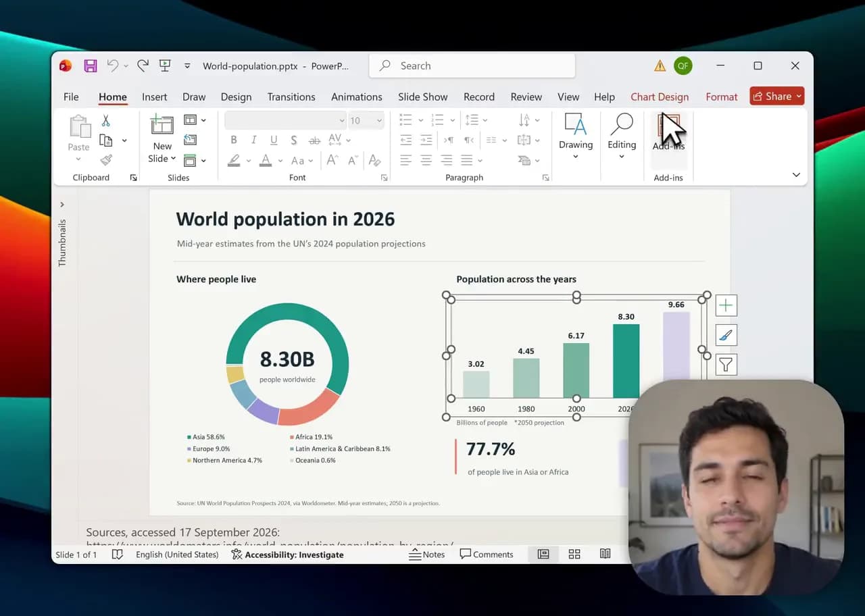The image size is (865, 616).
Task: Toggle Underline formatting
Action: pyautogui.click(x=274, y=140)
